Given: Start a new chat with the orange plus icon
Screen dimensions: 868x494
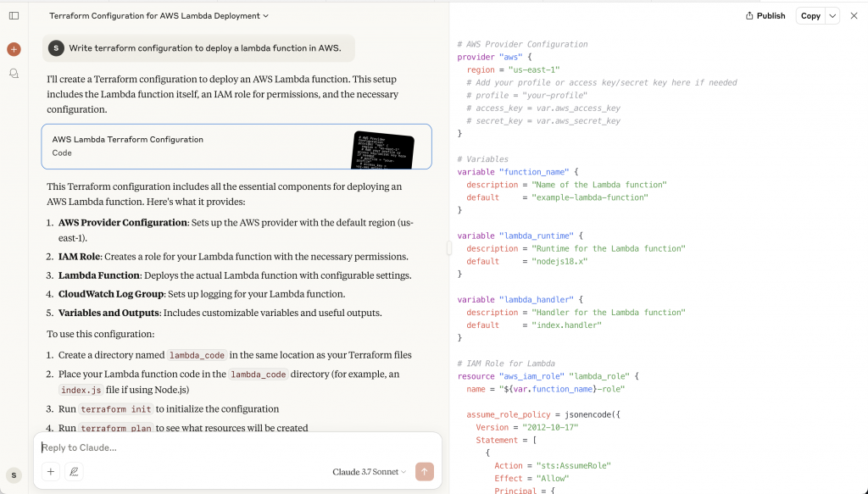Looking at the screenshot, I should pyautogui.click(x=14, y=49).
